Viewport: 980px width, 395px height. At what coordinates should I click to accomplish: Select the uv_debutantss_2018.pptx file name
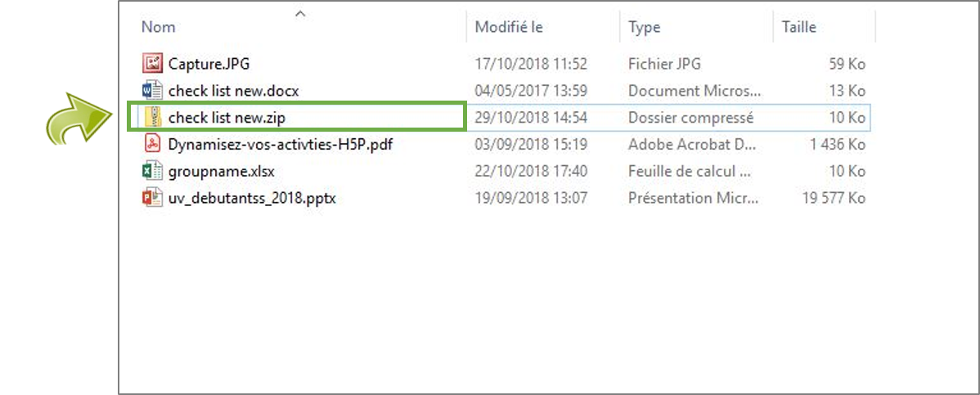point(253,199)
